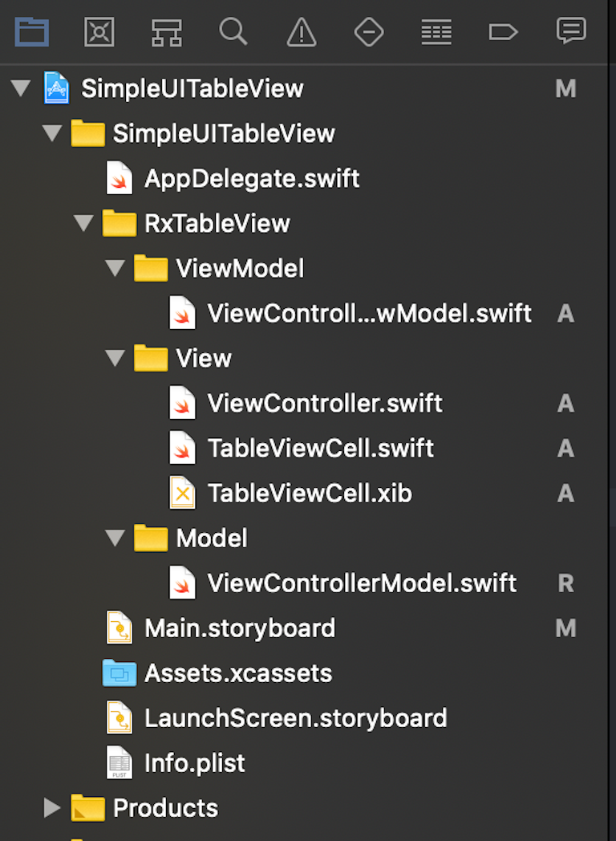Viewport: 616px width, 841px height.
Task: Open the Report navigator speech bubble
Action: tap(570, 32)
